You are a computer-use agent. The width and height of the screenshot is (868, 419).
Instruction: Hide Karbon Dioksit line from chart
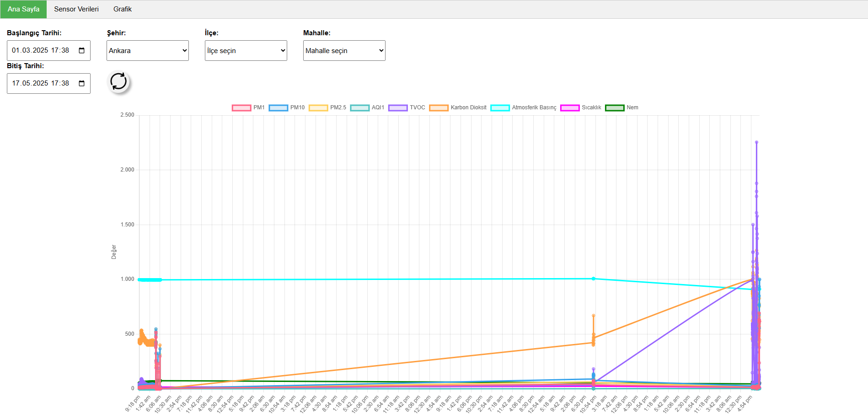point(458,107)
